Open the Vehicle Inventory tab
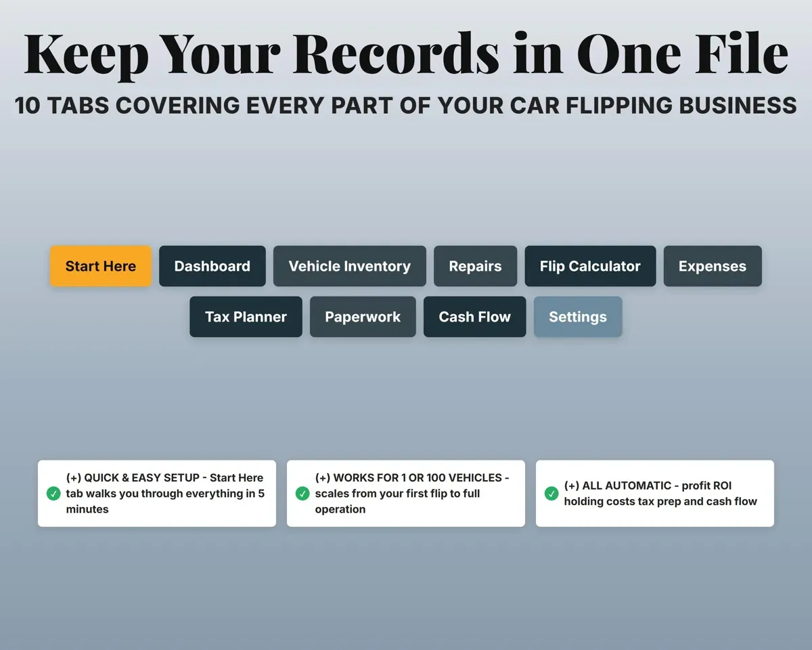Screen dimensions: 812x650 coord(350,266)
